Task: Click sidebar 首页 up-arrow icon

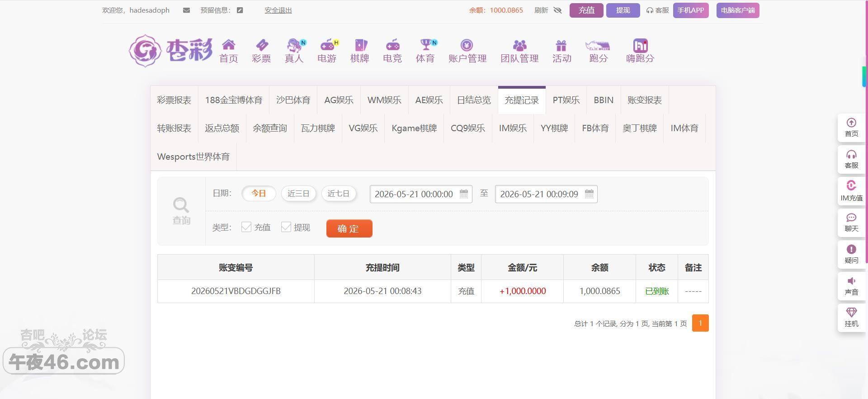Action: 851,123
